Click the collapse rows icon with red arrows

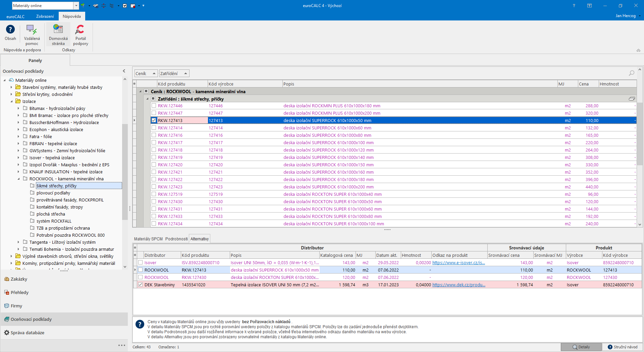click(x=104, y=6)
